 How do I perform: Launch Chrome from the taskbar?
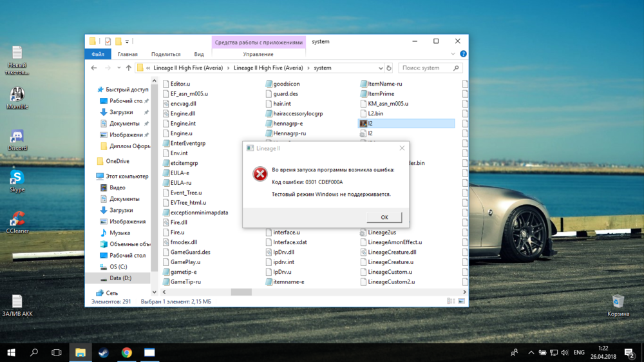click(x=127, y=352)
